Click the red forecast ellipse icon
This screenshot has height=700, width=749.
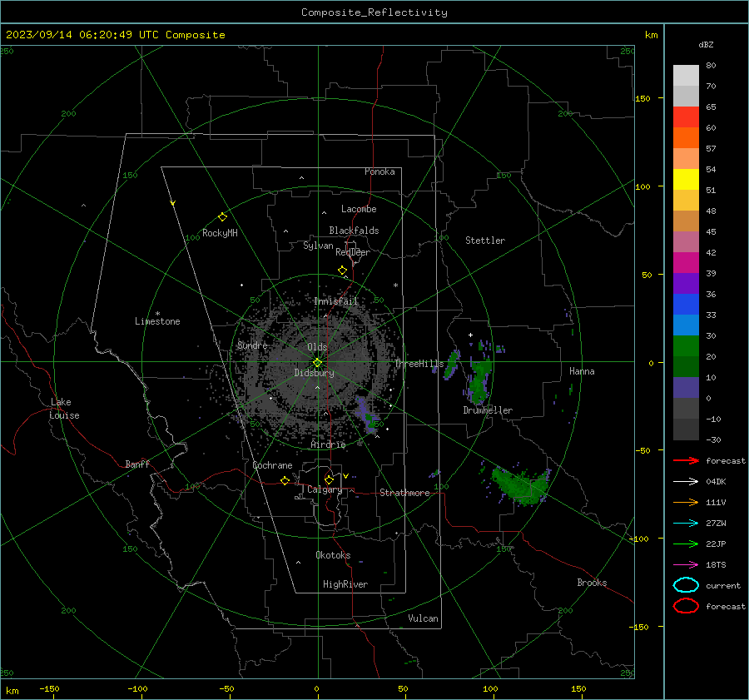coord(686,606)
